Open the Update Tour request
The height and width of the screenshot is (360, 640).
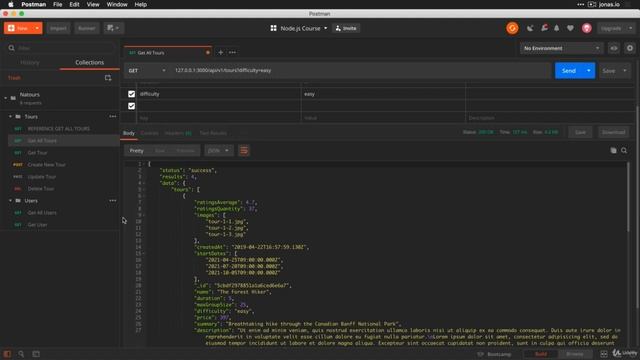coord(42,177)
